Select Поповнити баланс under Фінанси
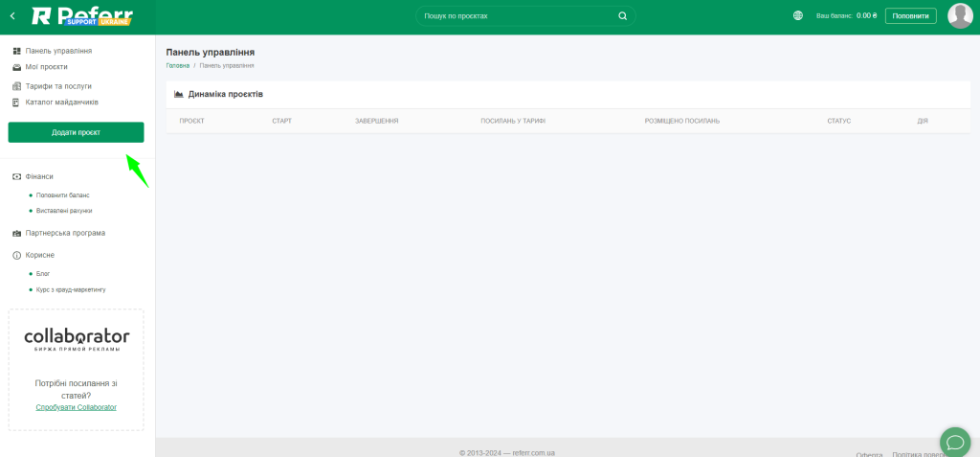This screenshot has height=457, width=980. (63, 195)
